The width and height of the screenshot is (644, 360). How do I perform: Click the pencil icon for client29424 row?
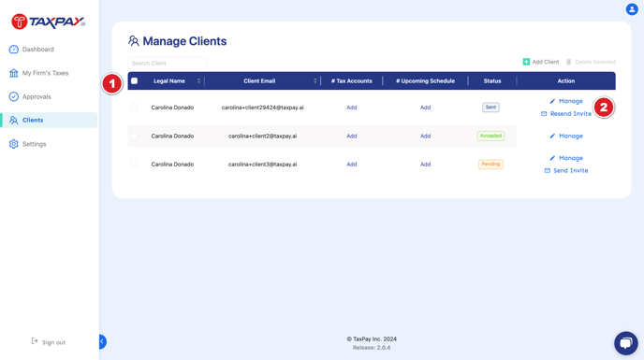(552, 101)
